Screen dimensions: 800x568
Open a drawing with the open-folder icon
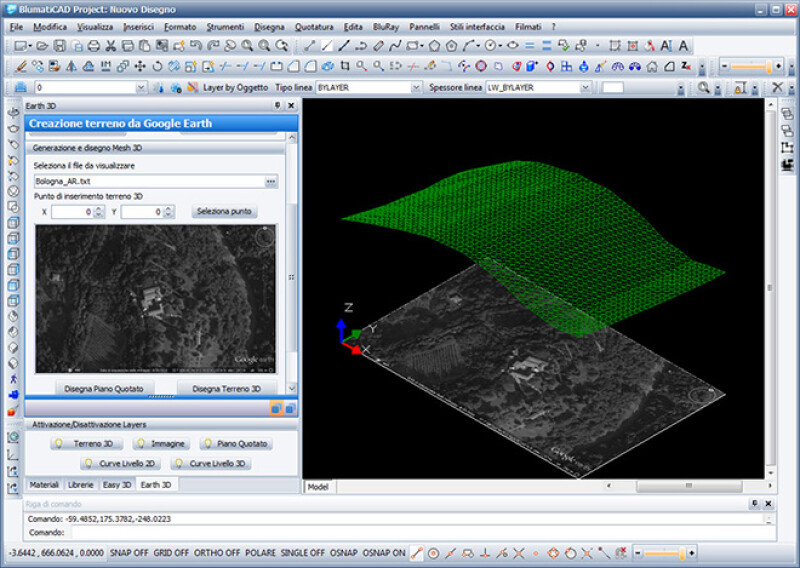[x=42, y=46]
